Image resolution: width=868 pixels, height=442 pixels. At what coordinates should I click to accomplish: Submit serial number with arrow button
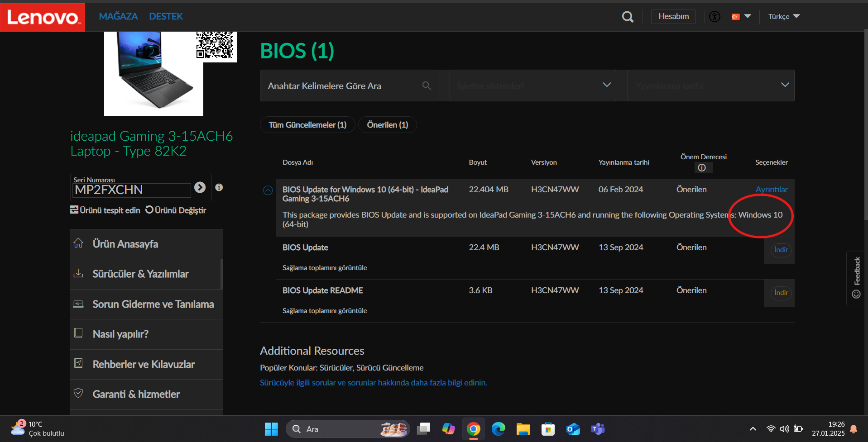[200, 187]
